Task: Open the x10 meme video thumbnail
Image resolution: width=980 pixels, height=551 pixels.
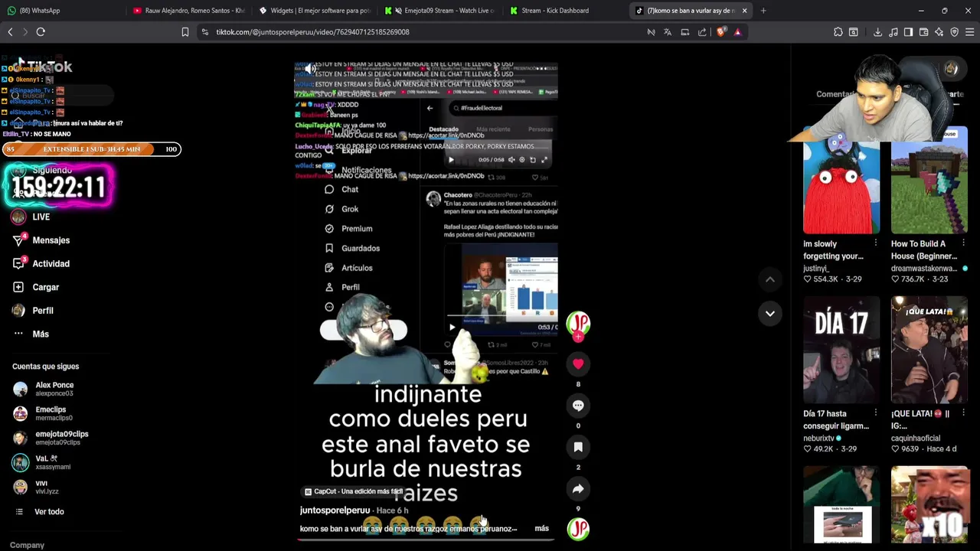Action: [929, 505]
